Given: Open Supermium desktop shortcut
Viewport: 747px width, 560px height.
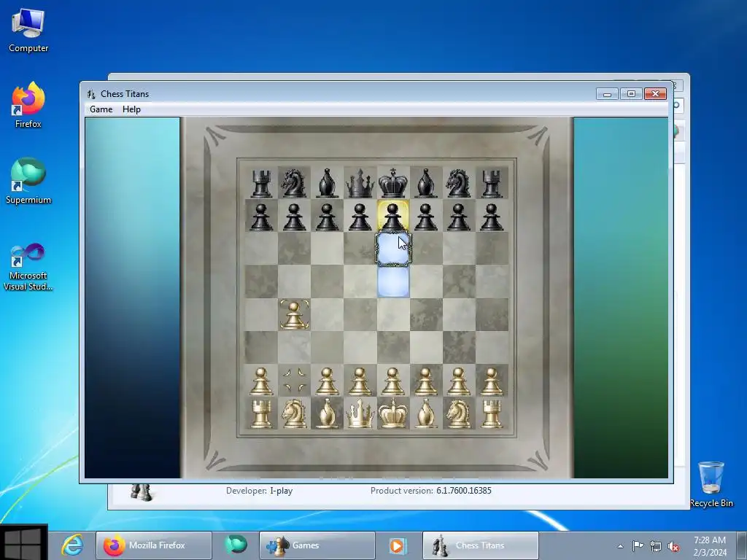Looking at the screenshot, I should pyautogui.click(x=28, y=181).
